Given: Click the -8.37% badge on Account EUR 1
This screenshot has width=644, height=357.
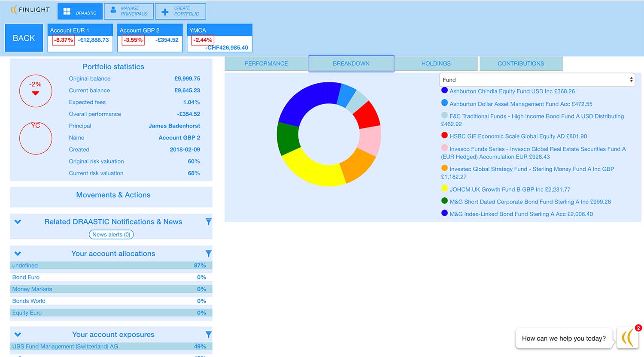Looking at the screenshot, I should (x=64, y=40).
